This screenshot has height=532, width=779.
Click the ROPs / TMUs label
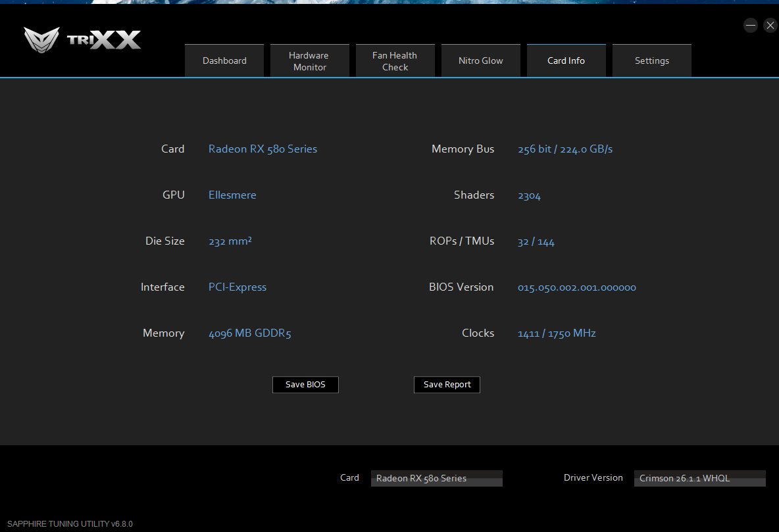click(461, 241)
